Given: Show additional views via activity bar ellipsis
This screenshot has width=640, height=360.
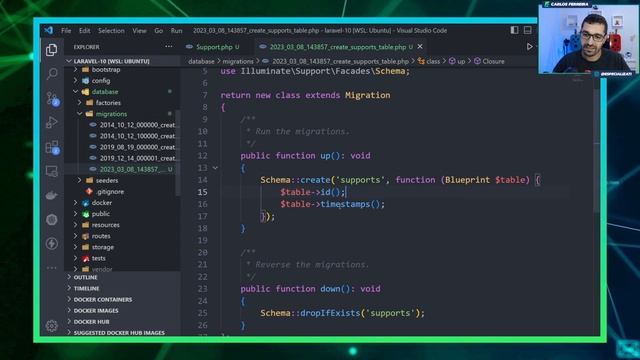Looking at the screenshot, I should (51, 268).
